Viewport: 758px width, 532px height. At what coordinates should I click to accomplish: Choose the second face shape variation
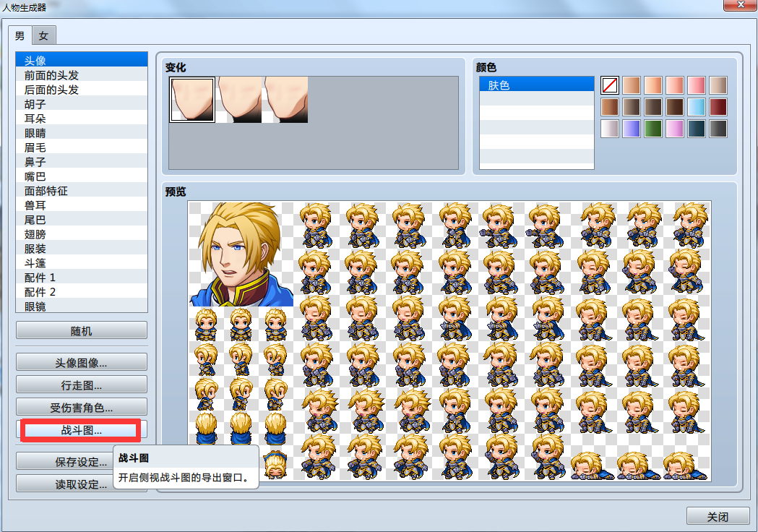tap(238, 100)
